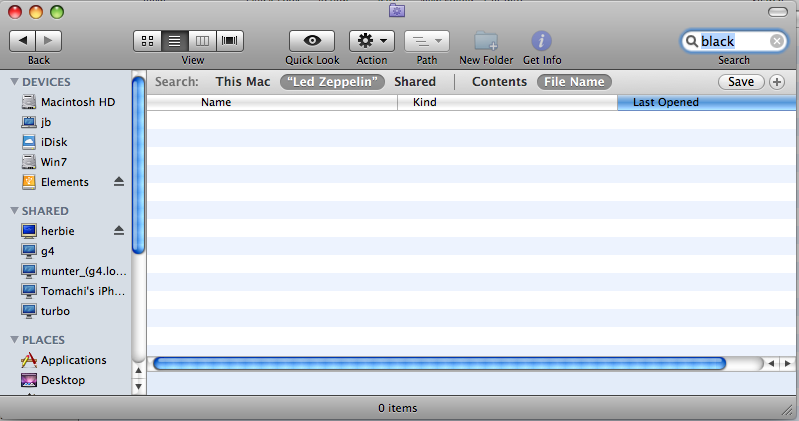Eject herbie shared computer
Image resolution: width=799 pixels, height=421 pixels.
click(x=119, y=230)
